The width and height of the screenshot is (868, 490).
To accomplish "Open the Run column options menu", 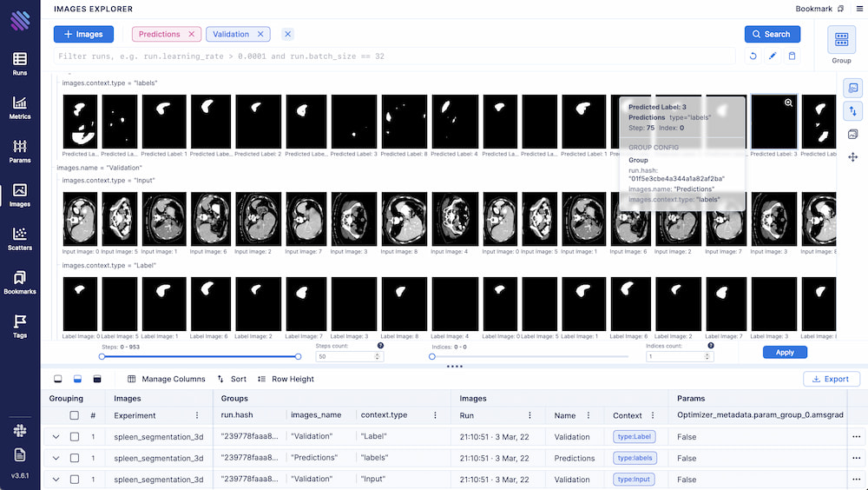I will point(529,415).
